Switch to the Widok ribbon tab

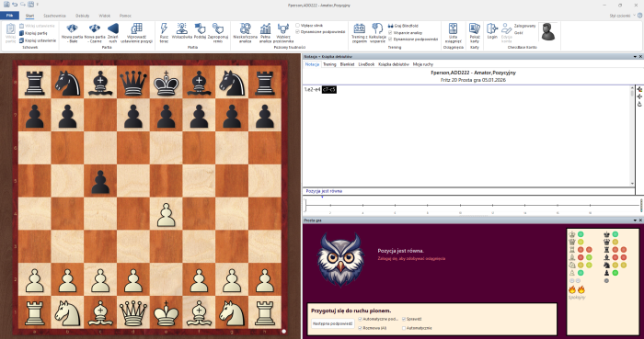coord(104,16)
